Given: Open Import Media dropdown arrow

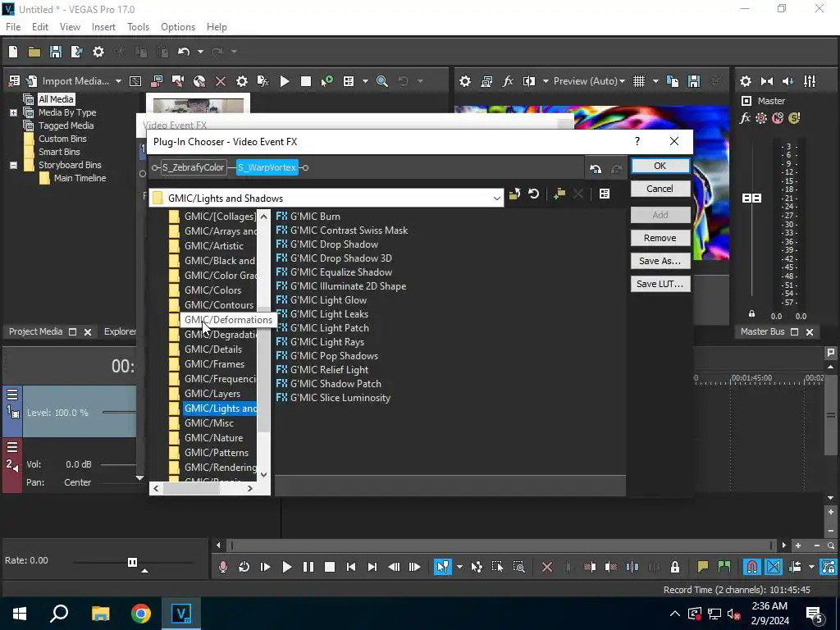Looking at the screenshot, I should (118, 81).
